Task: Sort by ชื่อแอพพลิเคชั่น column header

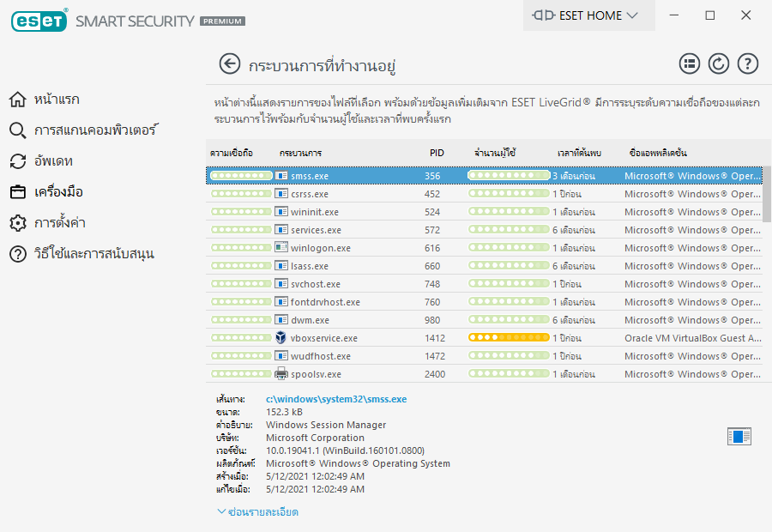Action: [658, 153]
